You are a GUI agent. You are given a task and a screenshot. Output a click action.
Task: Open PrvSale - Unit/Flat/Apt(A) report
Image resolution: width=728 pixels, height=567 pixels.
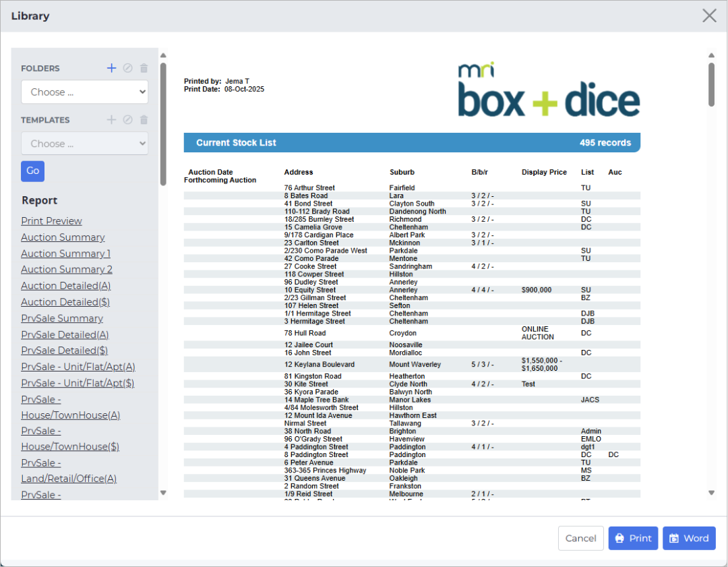click(x=78, y=367)
